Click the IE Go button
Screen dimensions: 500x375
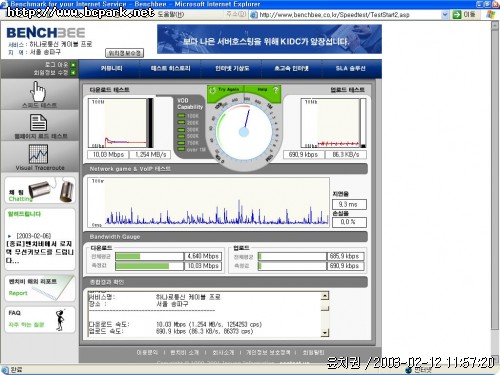click(464, 15)
